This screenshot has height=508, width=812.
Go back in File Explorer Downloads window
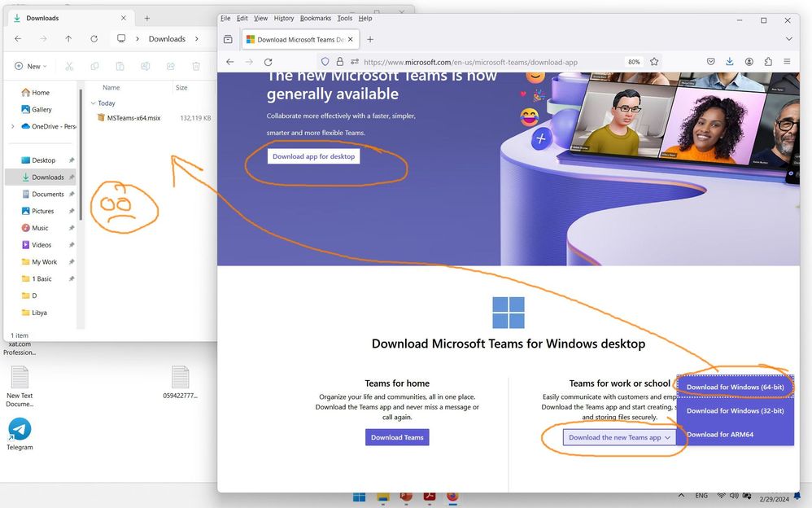[x=18, y=39]
